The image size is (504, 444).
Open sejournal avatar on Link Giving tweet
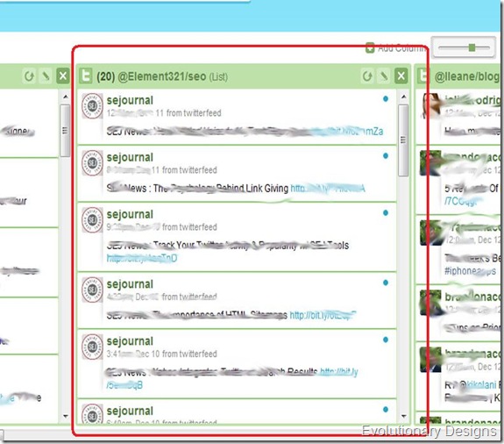[x=92, y=163]
